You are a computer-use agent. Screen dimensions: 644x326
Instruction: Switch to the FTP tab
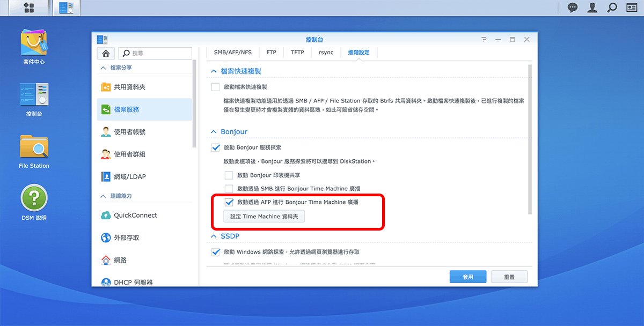272,53
